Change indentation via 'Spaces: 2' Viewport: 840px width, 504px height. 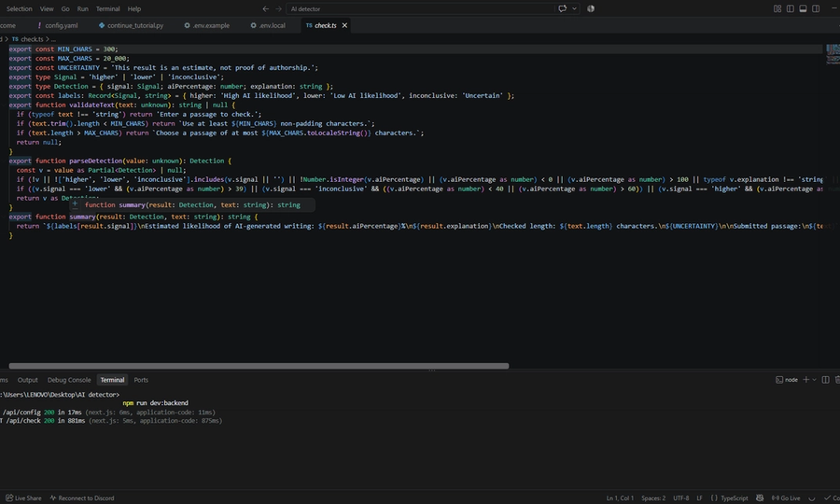pos(653,498)
